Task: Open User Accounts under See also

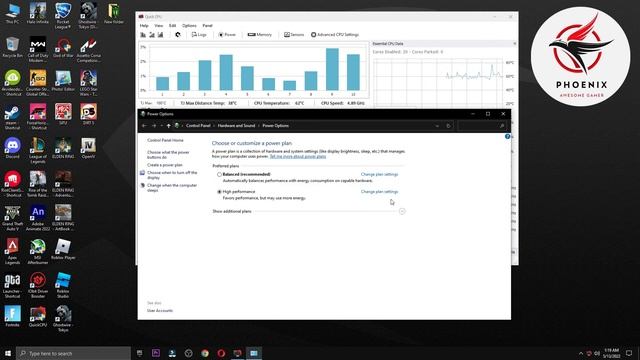Action: coord(160,311)
